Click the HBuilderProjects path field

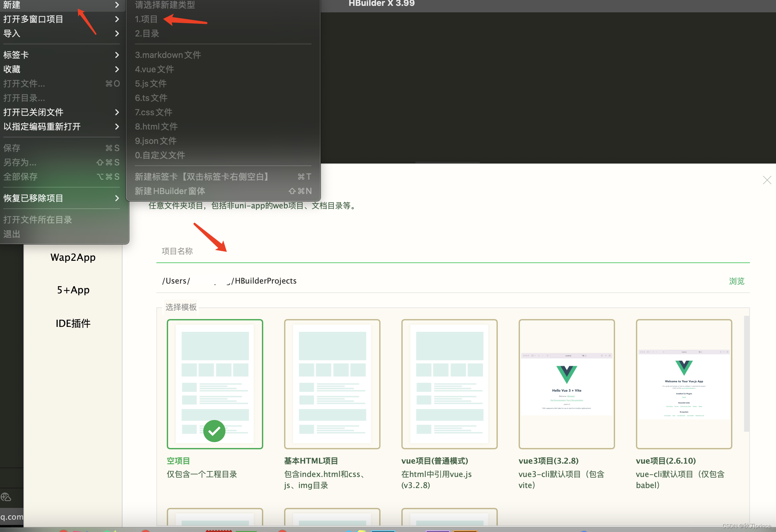point(441,281)
